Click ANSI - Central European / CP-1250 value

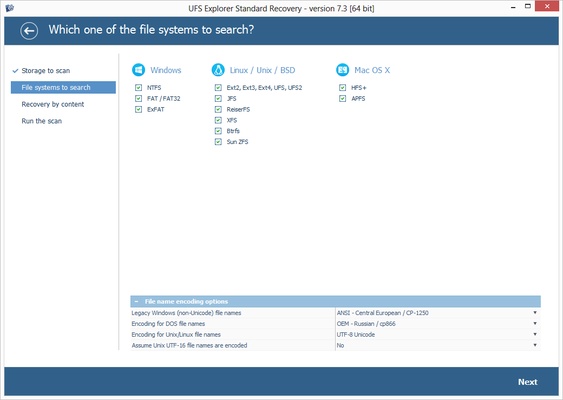pos(383,313)
